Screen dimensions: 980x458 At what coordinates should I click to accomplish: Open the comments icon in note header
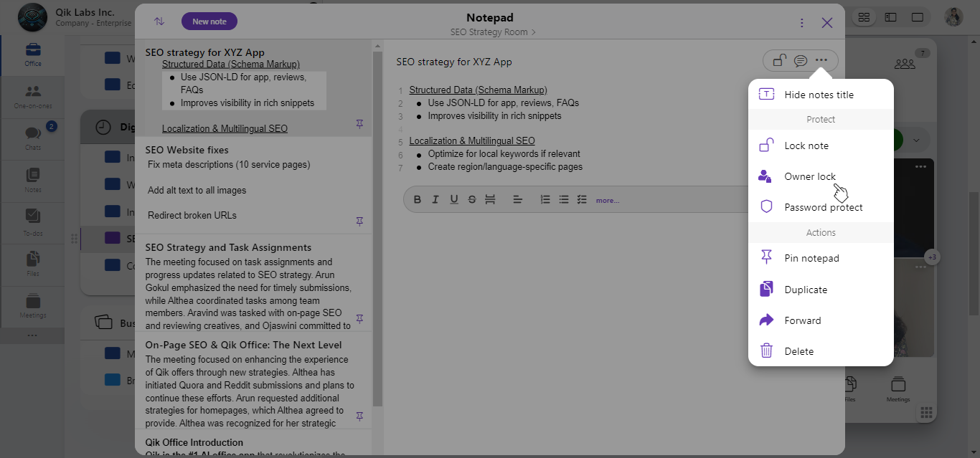tap(801, 61)
